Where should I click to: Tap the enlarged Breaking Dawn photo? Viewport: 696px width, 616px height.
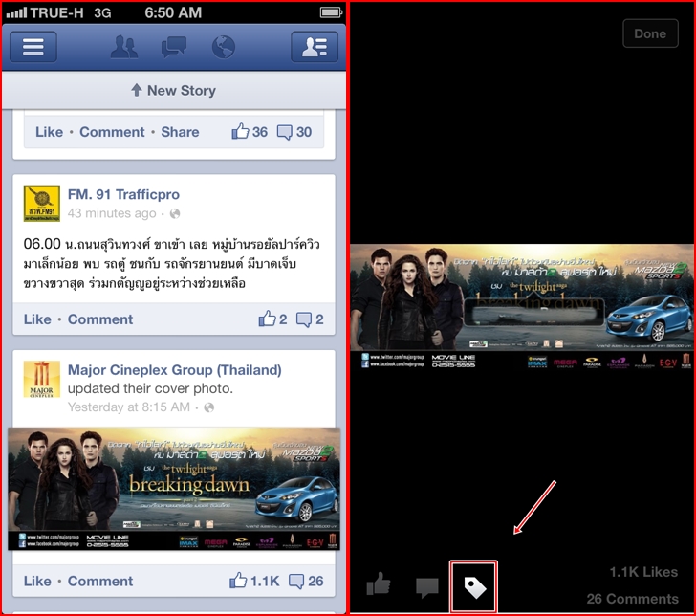(x=522, y=307)
